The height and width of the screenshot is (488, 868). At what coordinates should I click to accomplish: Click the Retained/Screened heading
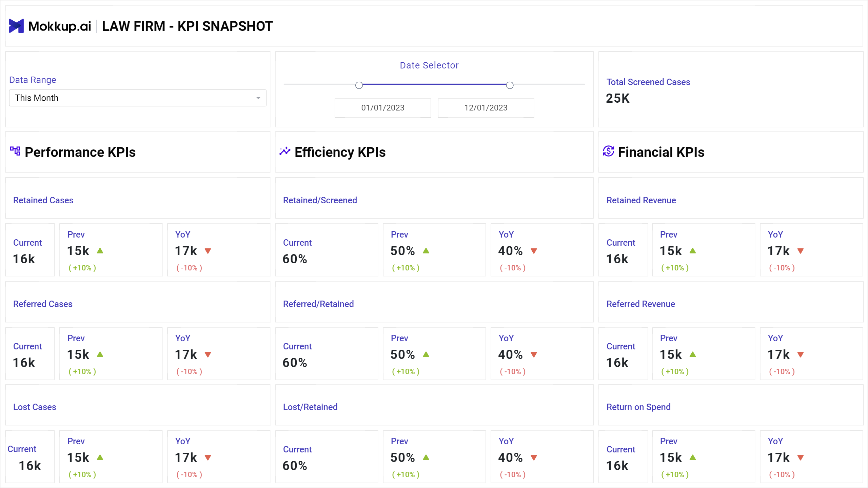(x=320, y=200)
